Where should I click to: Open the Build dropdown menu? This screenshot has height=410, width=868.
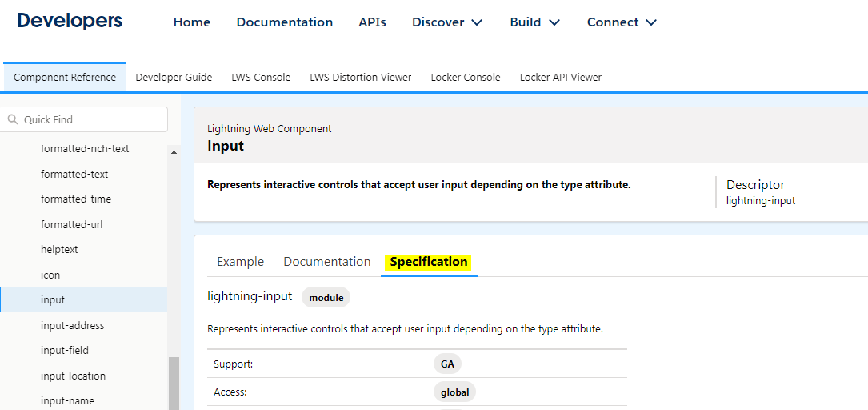(534, 22)
